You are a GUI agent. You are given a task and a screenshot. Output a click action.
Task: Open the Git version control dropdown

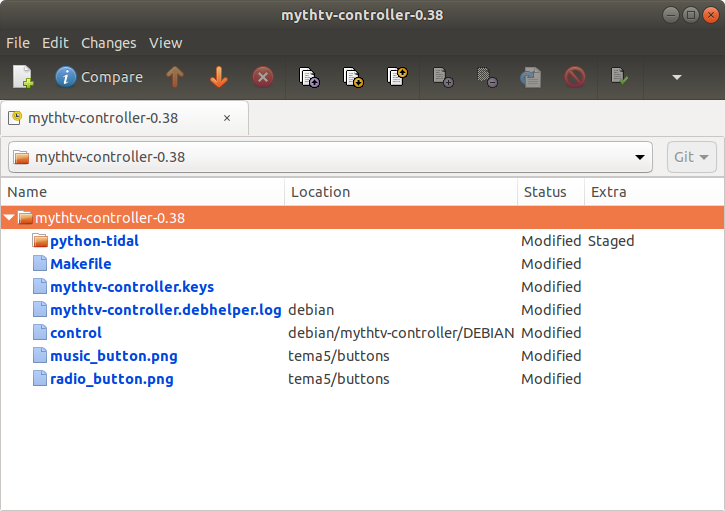(x=691, y=157)
